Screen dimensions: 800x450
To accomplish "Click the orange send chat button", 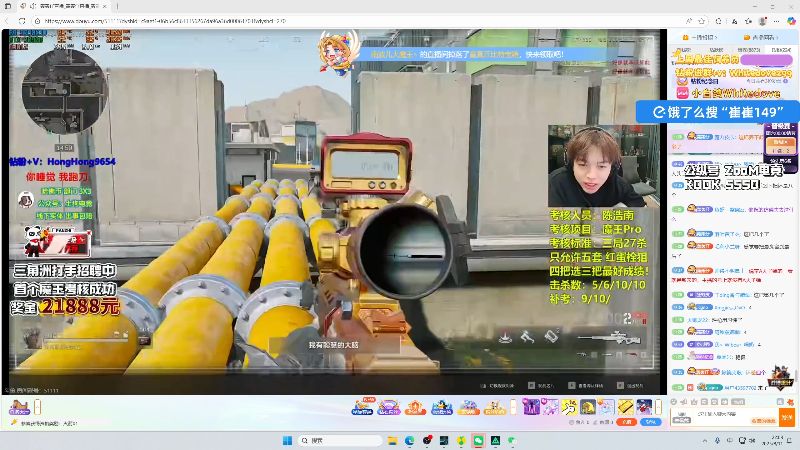I will click(x=787, y=417).
